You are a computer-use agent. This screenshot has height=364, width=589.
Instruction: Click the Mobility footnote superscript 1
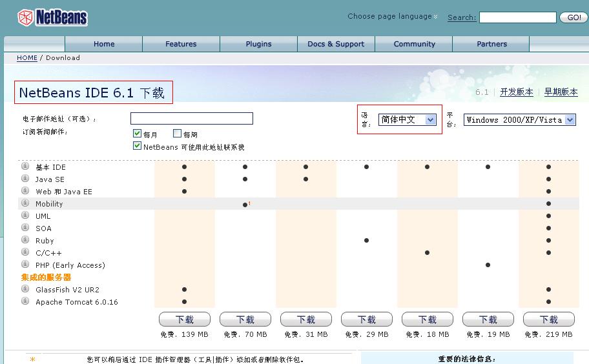249,203
